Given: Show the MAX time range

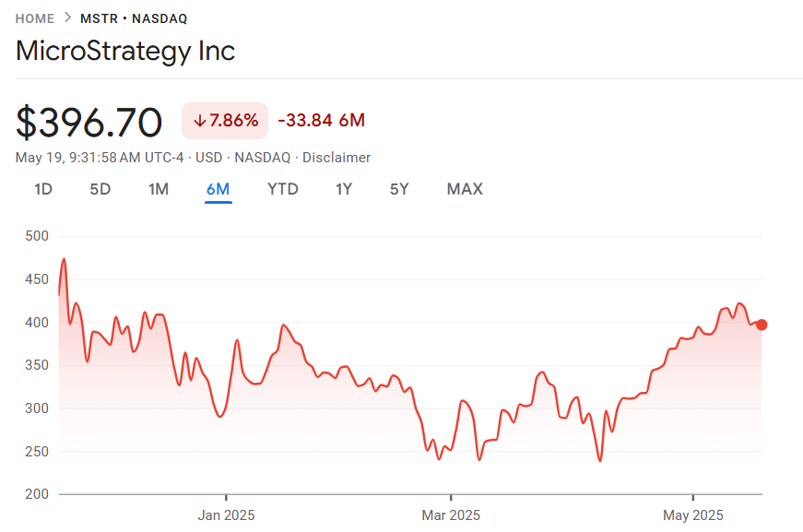Looking at the screenshot, I should tap(465, 189).
